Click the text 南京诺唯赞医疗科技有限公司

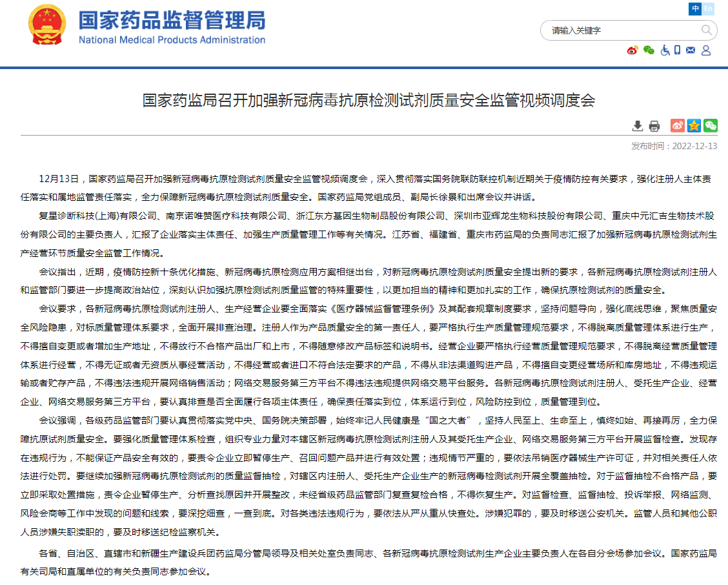click(227, 216)
